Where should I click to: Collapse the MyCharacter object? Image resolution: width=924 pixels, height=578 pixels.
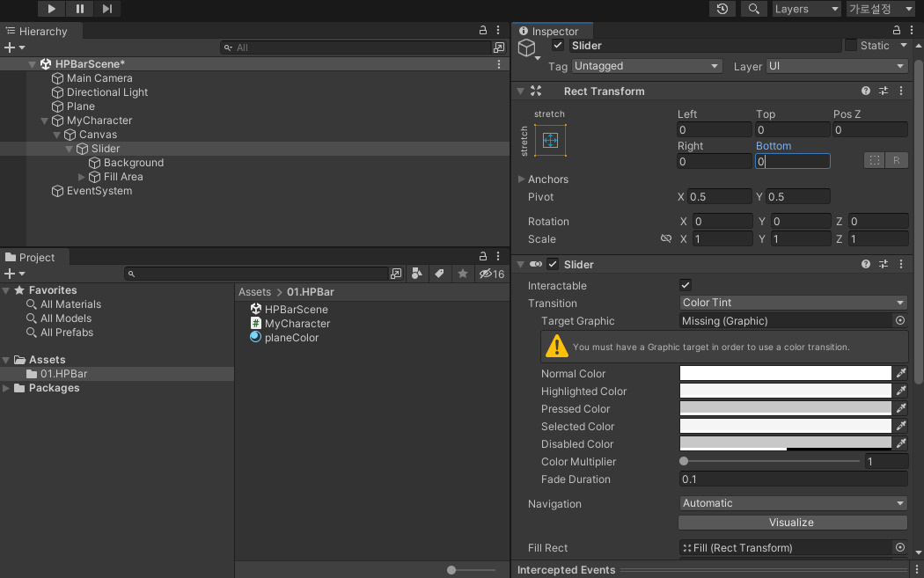(44, 121)
